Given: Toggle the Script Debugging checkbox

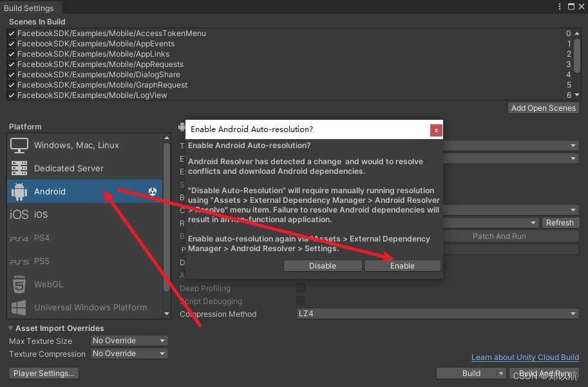Looking at the screenshot, I should click(301, 301).
